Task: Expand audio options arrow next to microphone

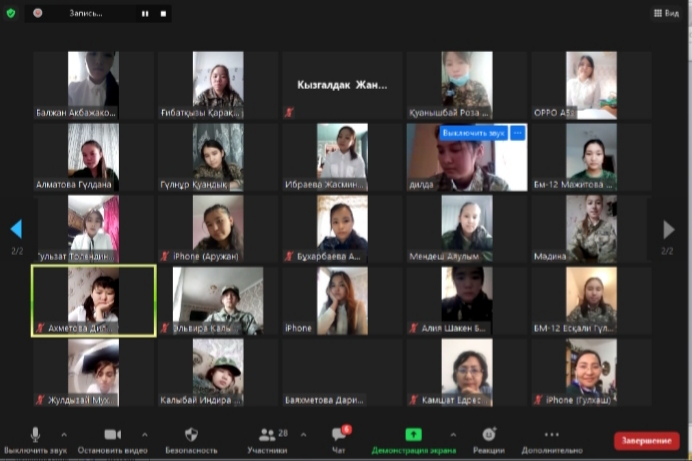Action: pyautogui.click(x=64, y=435)
